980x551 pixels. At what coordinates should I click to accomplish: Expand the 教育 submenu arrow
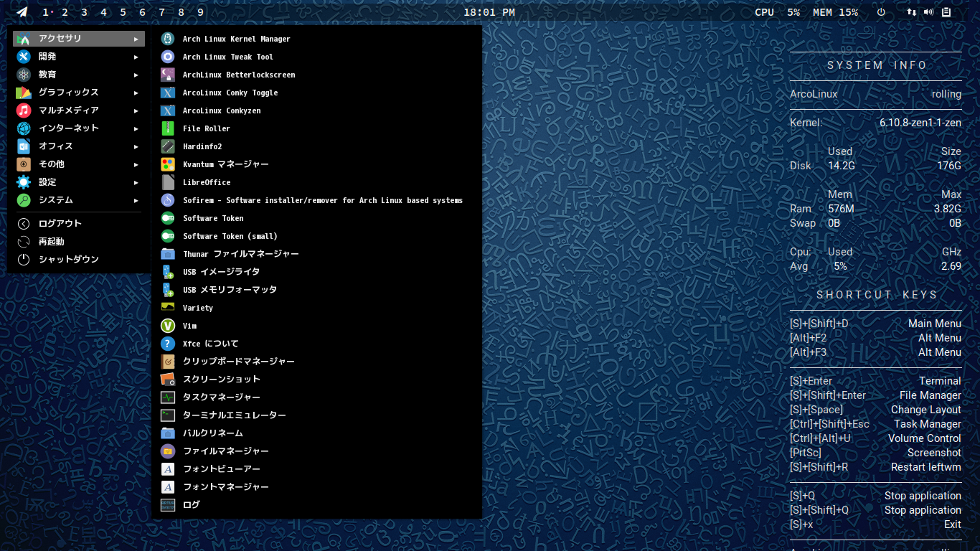tap(136, 75)
